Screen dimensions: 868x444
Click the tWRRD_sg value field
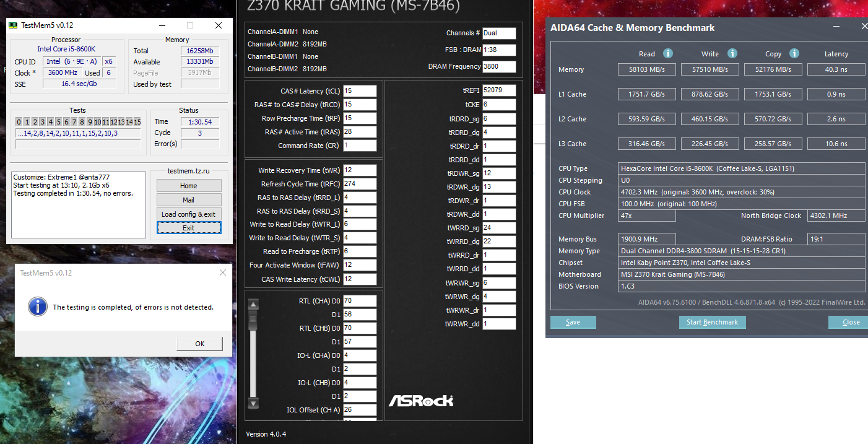click(x=499, y=228)
